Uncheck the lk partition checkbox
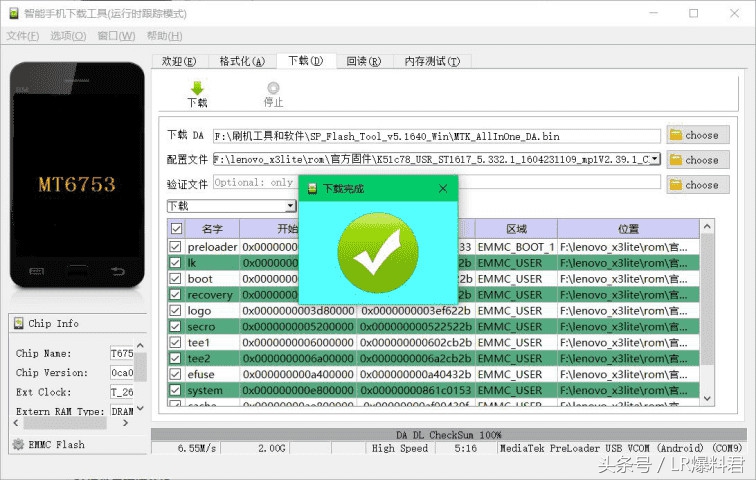 pos(176,263)
